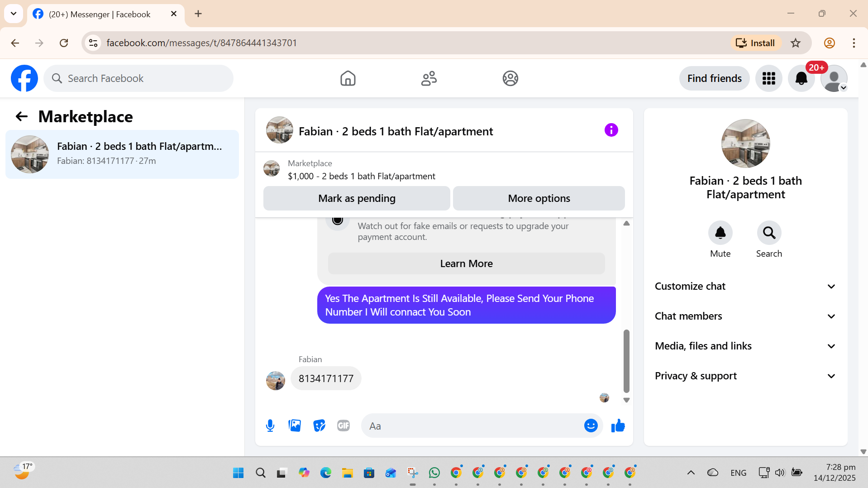Open the Facebook Home icon
The image size is (868, 488).
tap(348, 78)
